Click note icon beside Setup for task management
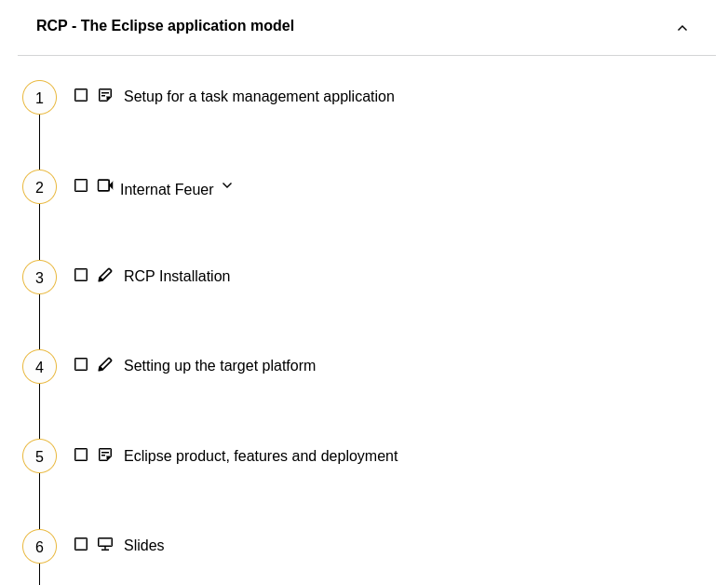This screenshot has height=585, width=728. point(105,95)
